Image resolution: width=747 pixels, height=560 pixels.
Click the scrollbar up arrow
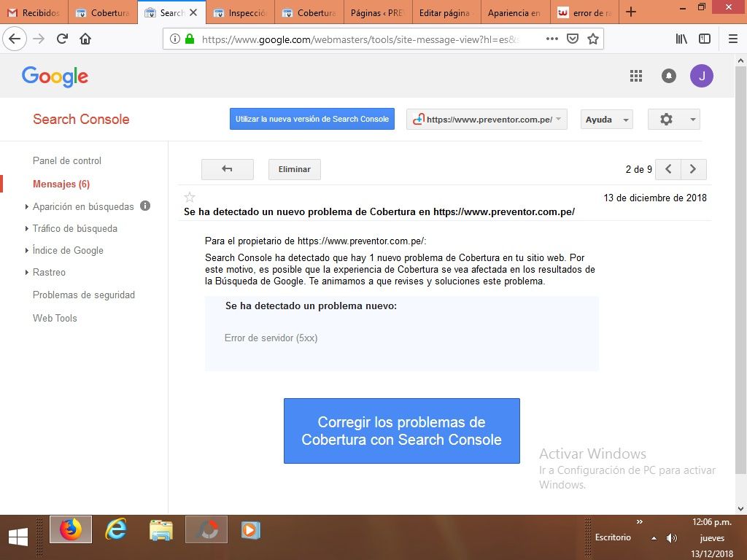(740, 61)
